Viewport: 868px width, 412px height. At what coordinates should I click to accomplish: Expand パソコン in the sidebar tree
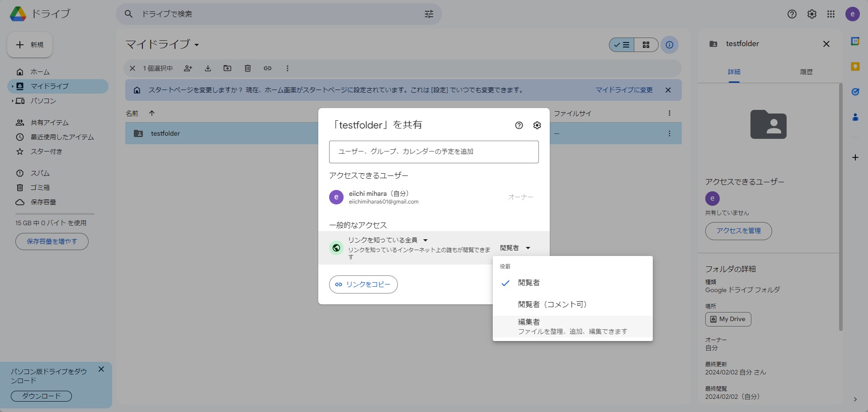pos(12,101)
